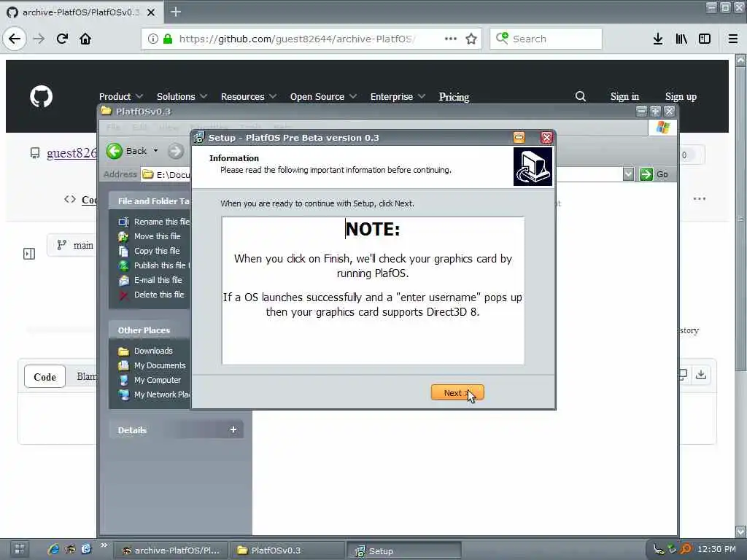747x560 pixels.
Task: Choose E-mail this file task
Action: pyautogui.click(x=158, y=280)
